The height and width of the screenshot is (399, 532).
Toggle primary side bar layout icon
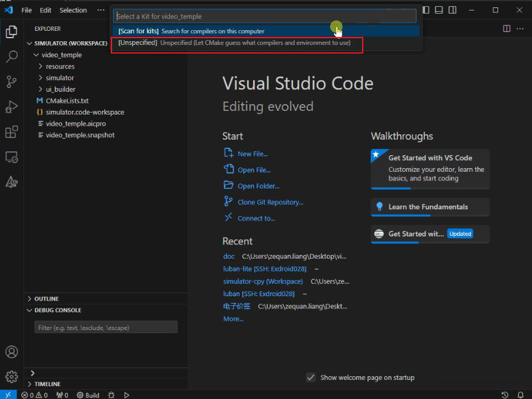[x=426, y=10]
